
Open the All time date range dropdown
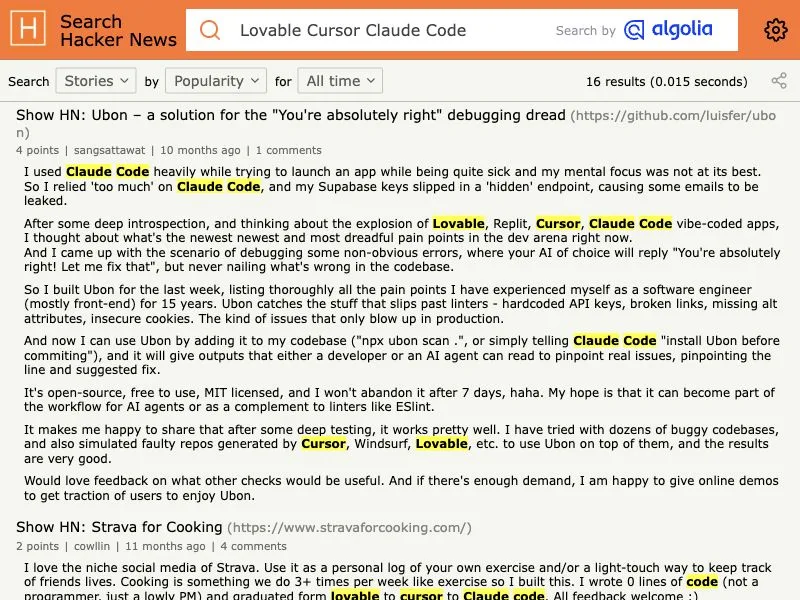click(x=340, y=81)
